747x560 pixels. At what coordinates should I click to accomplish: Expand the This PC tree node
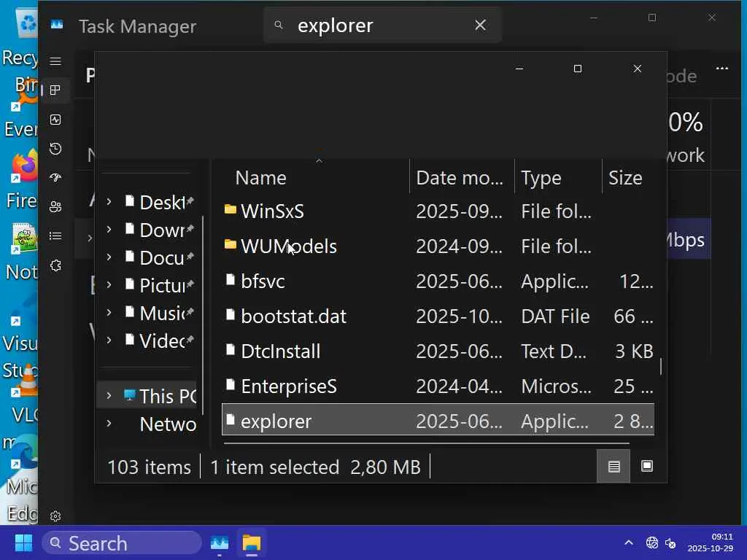coord(109,396)
